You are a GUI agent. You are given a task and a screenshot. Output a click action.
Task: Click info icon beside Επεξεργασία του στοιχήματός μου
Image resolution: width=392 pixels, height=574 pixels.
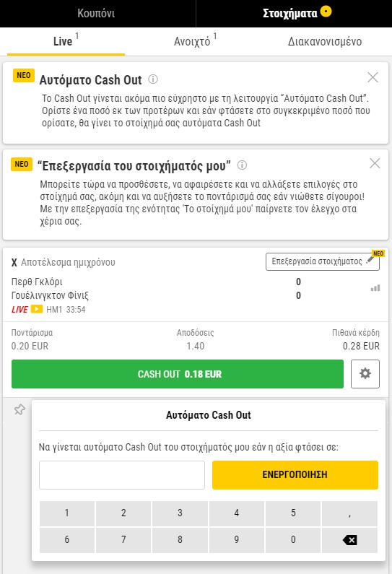[x=242, y=165]
